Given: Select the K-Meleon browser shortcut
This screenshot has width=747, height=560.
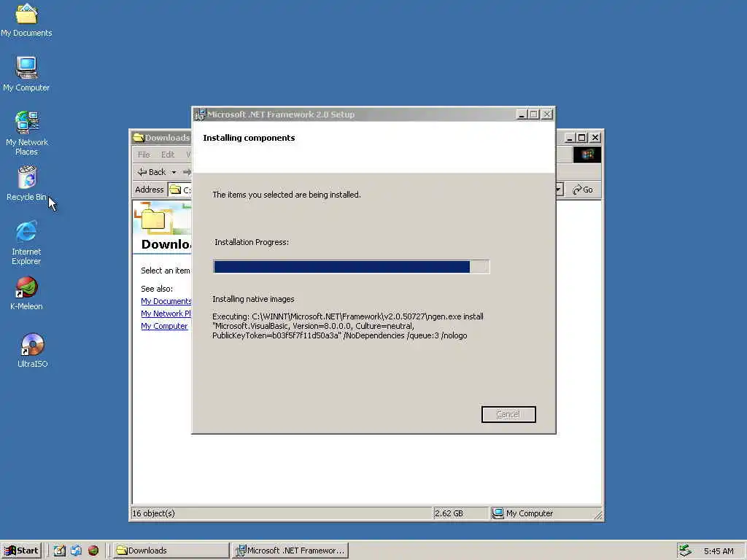Looking at the screenshot, I should point(27,293).
